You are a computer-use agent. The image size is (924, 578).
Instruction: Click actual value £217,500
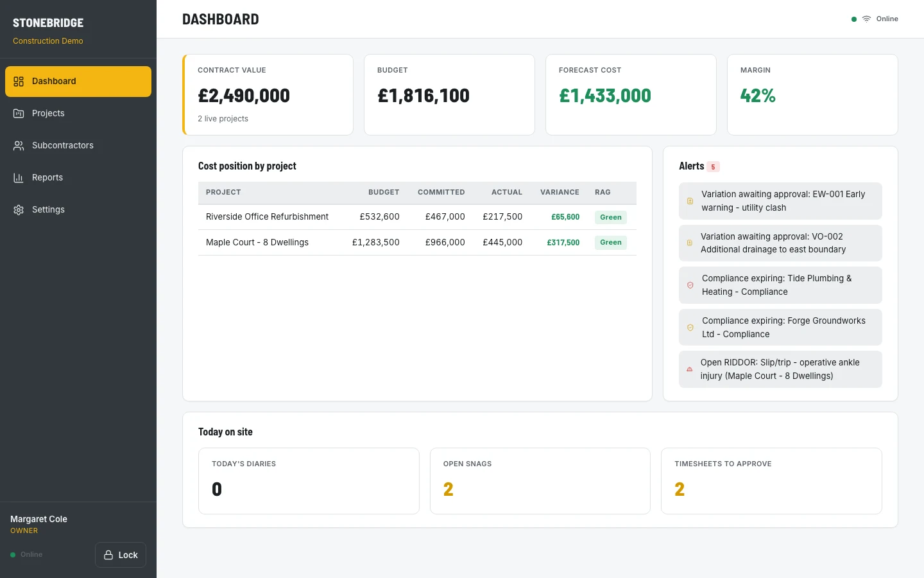503,217
